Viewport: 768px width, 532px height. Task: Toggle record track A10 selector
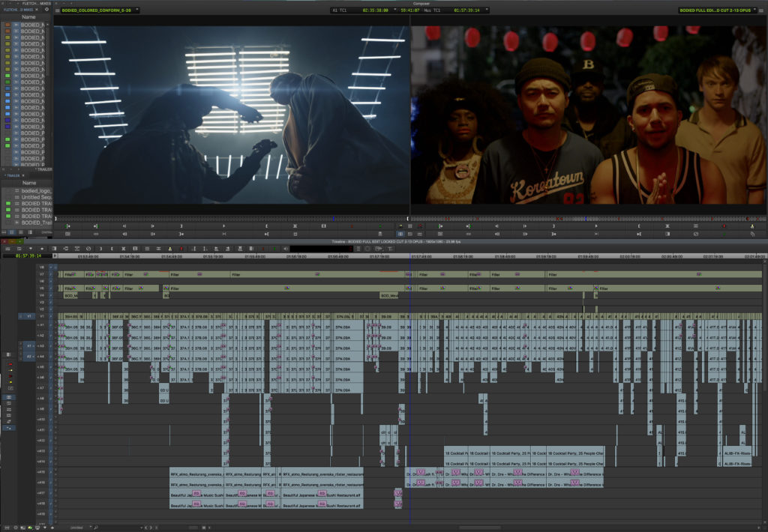pos(42,420)
